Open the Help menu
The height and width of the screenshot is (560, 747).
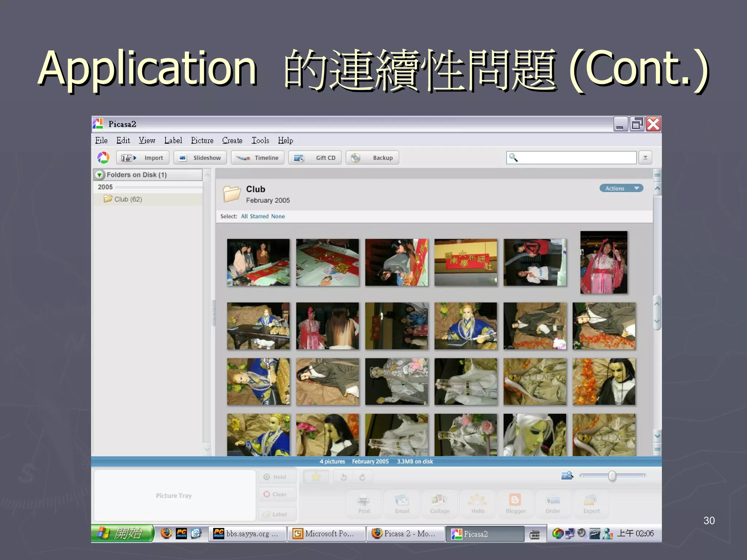click(x=285, y=140)
